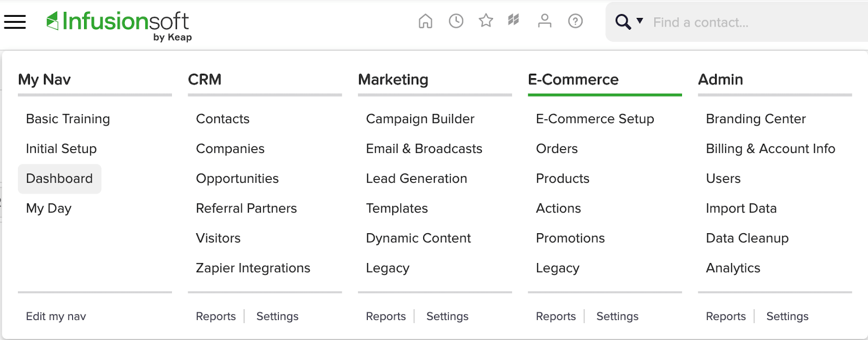Open Opportunities
This screenshot has width=868, height=340.
237,178
